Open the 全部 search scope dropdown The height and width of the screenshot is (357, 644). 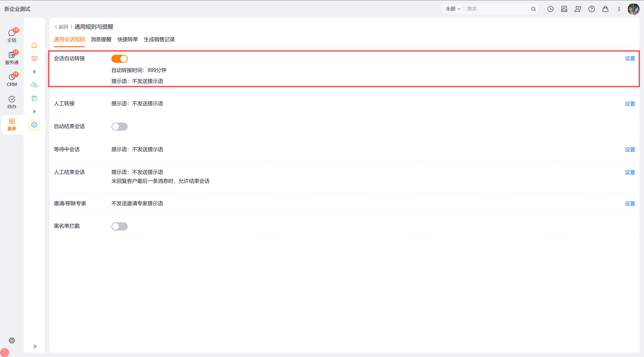[453, 9]
